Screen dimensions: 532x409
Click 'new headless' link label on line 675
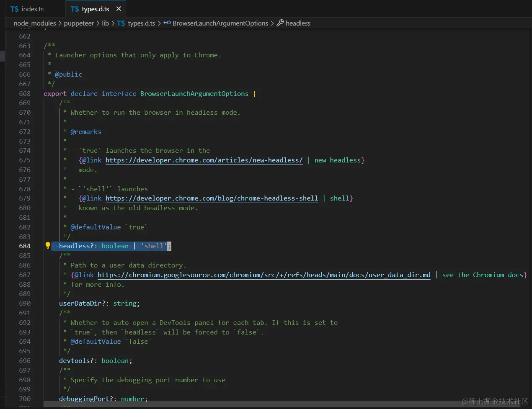pos(338,160)
